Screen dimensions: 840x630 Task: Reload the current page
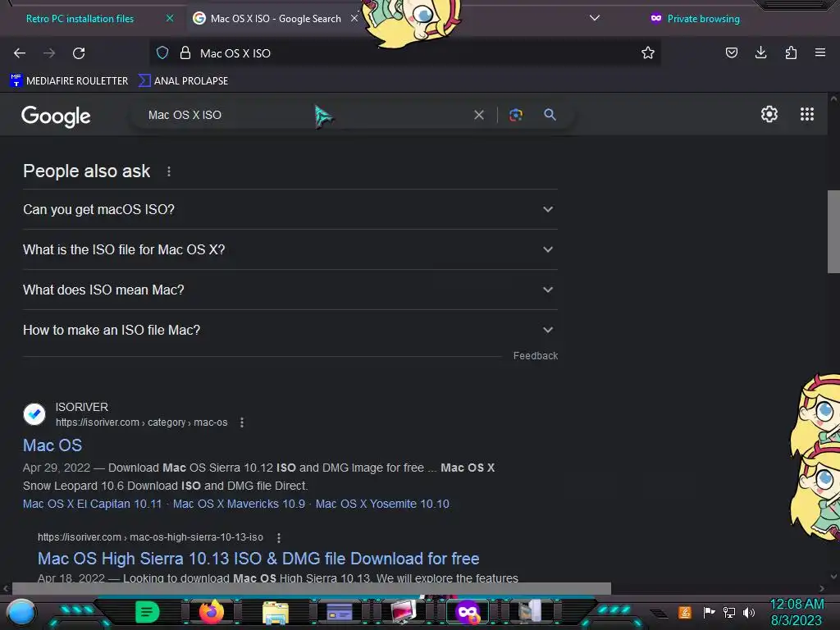point(79,53)
